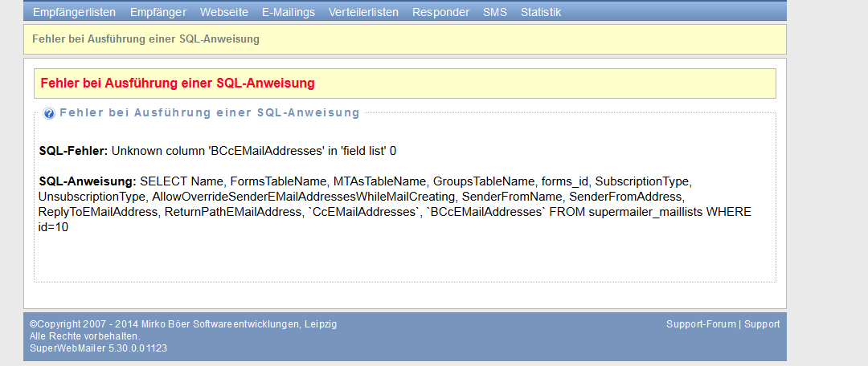The image size is (868, 366).
Task: Select the SMS menu item
Action: click(495, 12)
